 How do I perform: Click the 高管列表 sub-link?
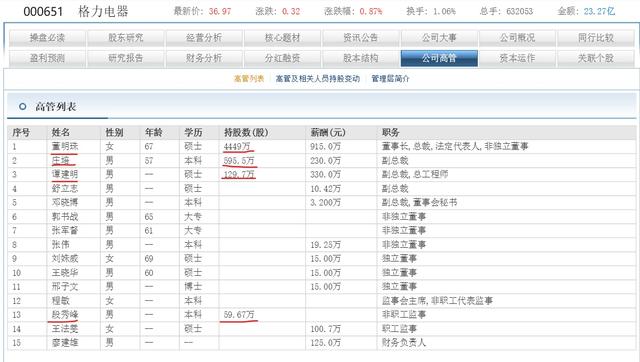tap(249, 79)
